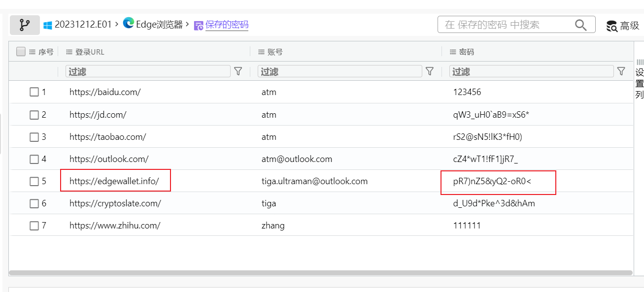Sort by the 账号 column header
The width and height of the screenshot is (644, 292).
[275, 52]
